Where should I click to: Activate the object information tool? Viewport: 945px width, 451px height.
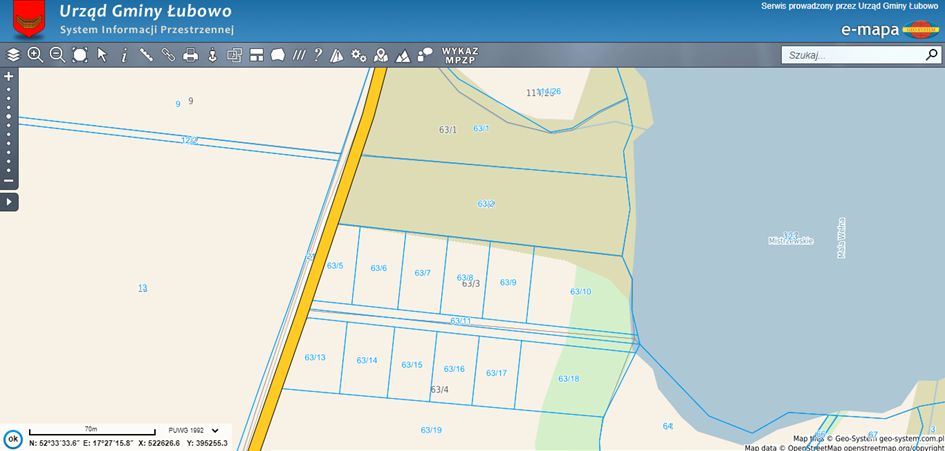tap(124, 55)
